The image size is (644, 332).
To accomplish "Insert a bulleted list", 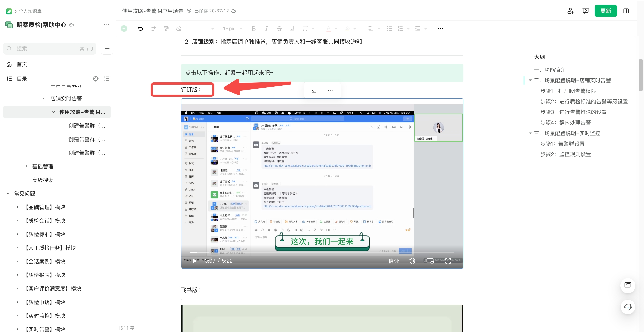I will point(389,29).
